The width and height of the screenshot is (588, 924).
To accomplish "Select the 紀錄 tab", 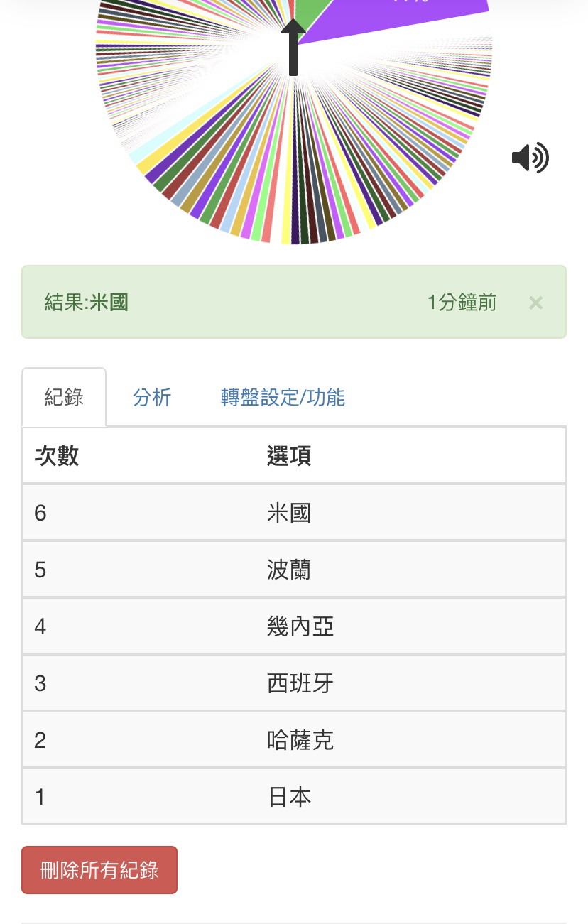I will pyautogui.click(x=64, y=397).
